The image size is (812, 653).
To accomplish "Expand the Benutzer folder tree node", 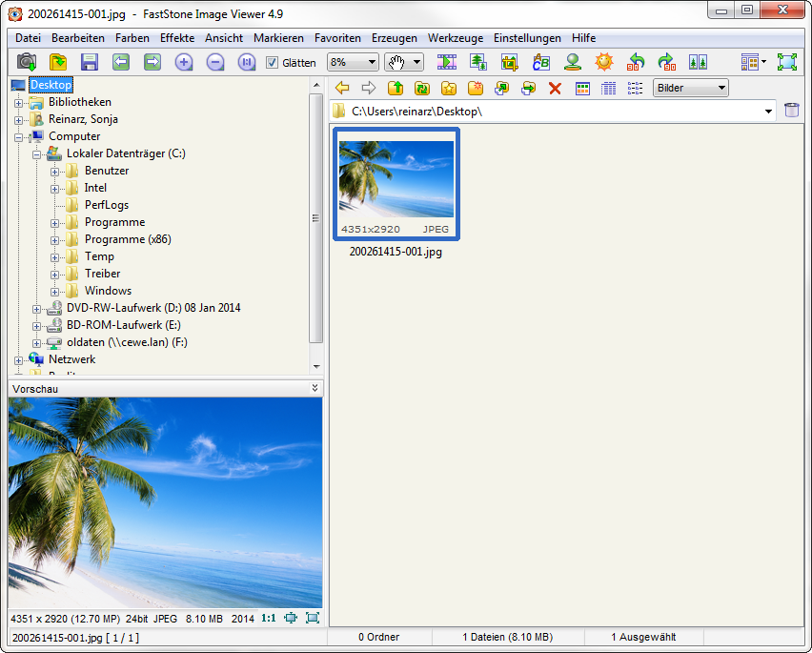I will pos(55,171).
